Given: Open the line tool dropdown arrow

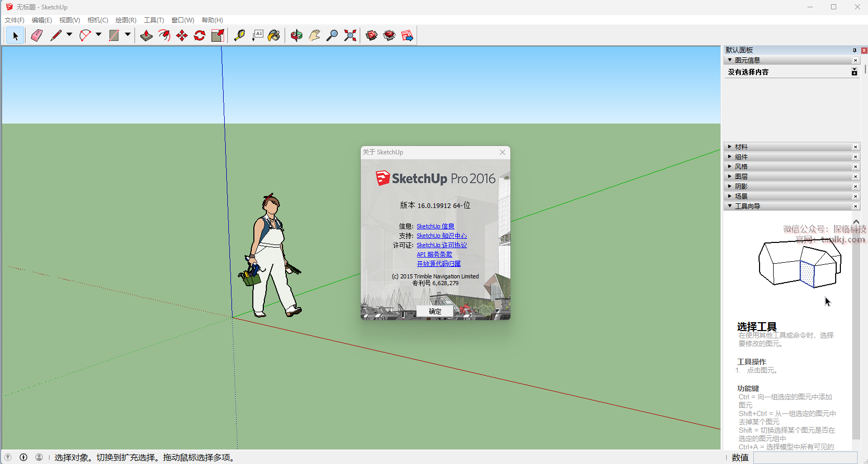Looking at the screenshot, I should (69, 35).
